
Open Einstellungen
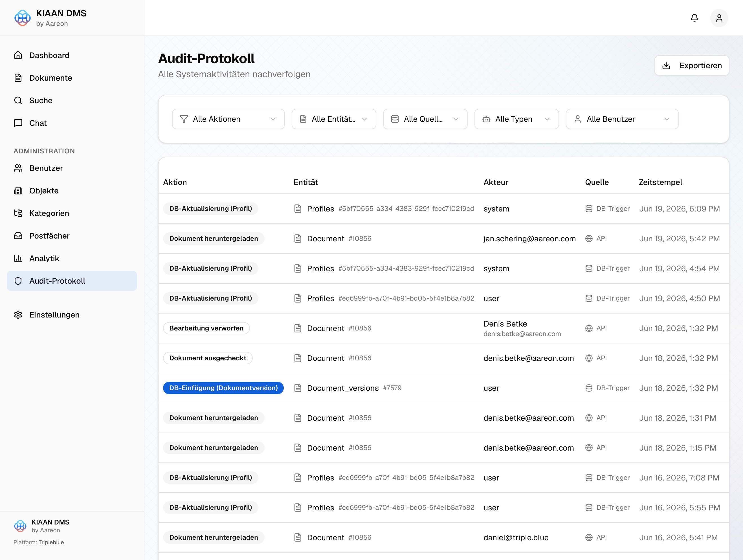72,315
